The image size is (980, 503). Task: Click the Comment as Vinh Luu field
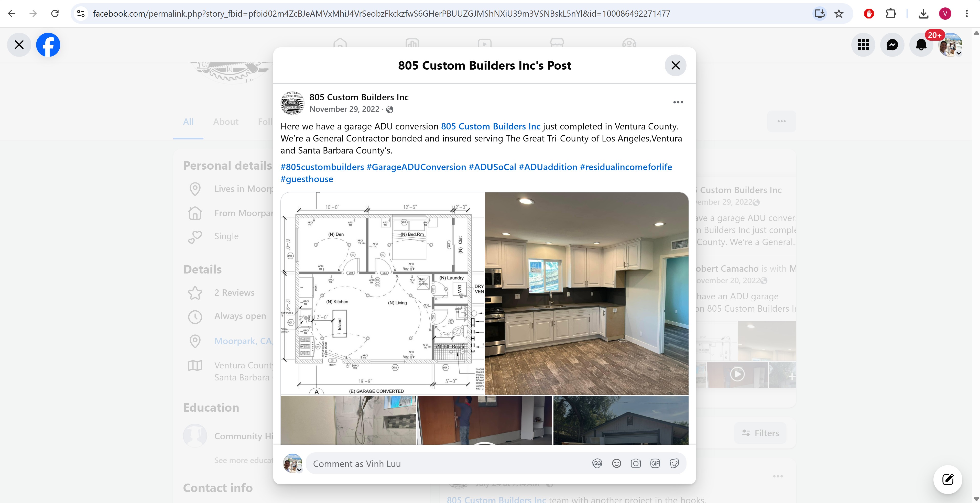pyautogui.click(x=449, y=463)
